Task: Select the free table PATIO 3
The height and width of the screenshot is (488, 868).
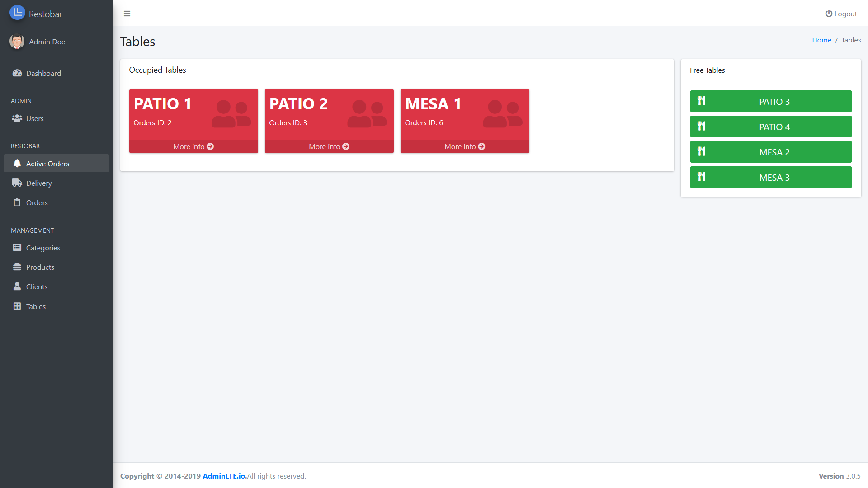Action: pos(771,102)
